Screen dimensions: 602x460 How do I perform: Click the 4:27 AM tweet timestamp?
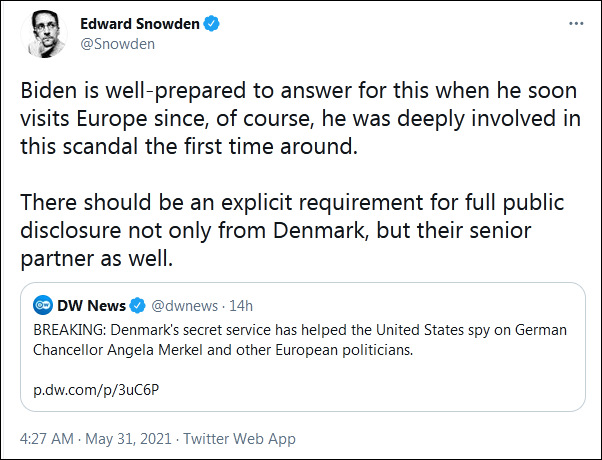point(49,439)
